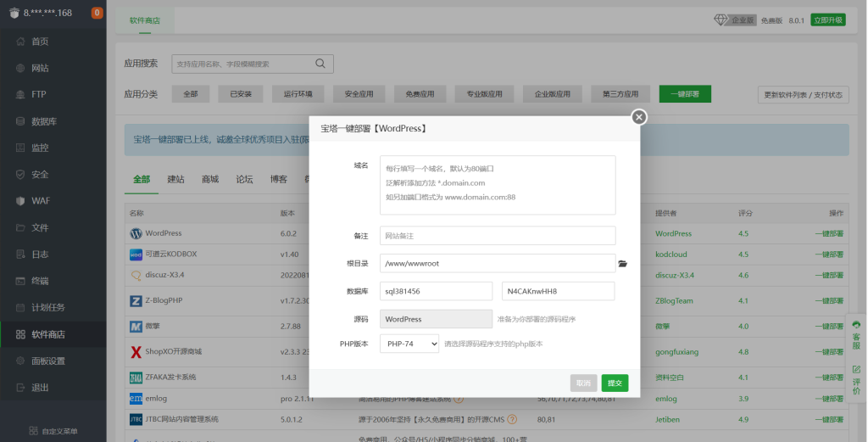868x442 pixels.
Task: Open 评价 feedback side widget
Action: 856,379
